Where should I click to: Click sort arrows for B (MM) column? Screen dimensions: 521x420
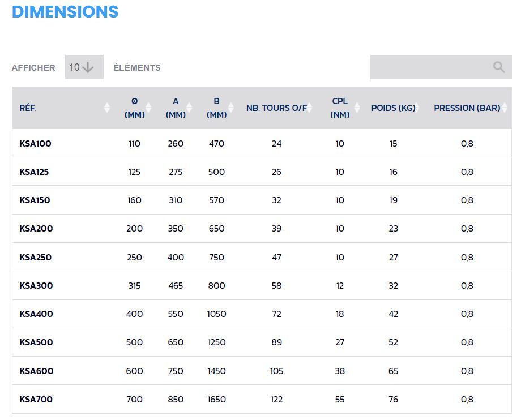coord(230,108)
